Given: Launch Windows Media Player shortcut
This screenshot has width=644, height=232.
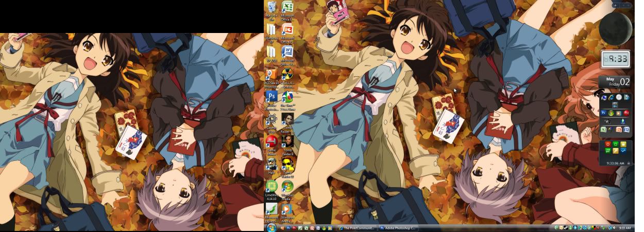Looking at the screenshot, I should (287, 213).
